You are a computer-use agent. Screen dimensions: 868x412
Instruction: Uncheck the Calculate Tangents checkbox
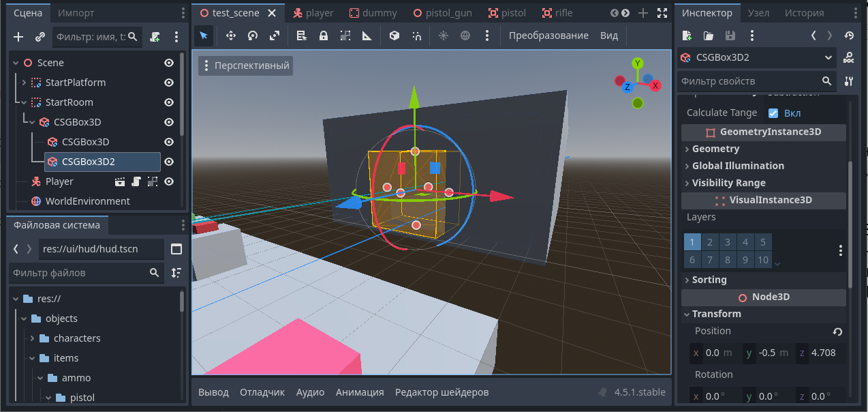pyautogui.click(x=773, y=113)
